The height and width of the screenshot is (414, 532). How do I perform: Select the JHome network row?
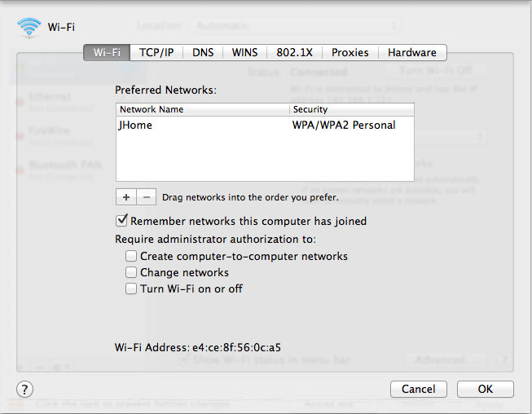[x=265, y=126]
